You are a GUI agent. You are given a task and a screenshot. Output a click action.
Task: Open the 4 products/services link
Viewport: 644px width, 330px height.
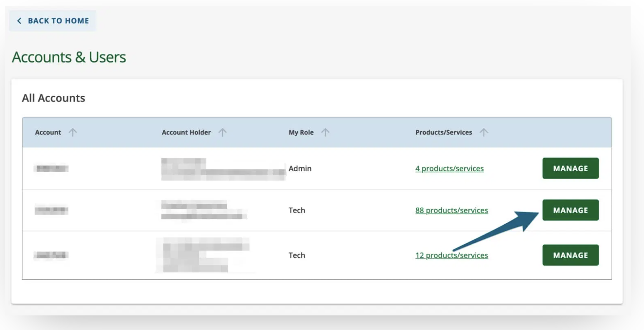pyautogui.click(x=450, y=168)
